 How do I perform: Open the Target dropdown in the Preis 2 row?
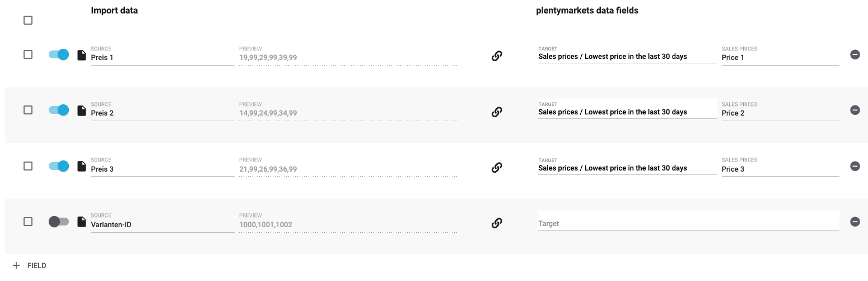627,112
